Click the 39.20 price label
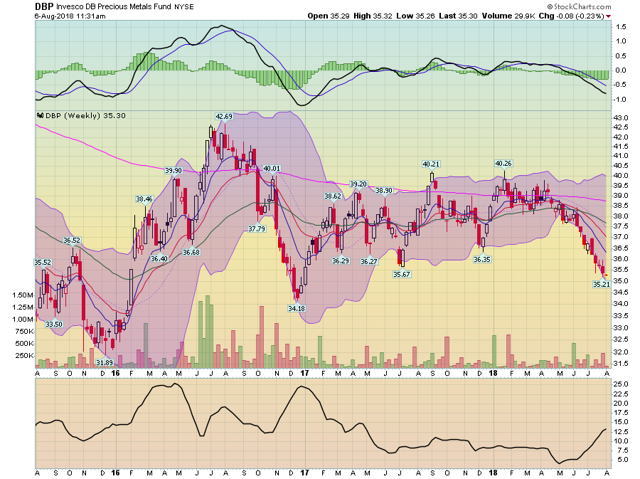 click(358, 184)
